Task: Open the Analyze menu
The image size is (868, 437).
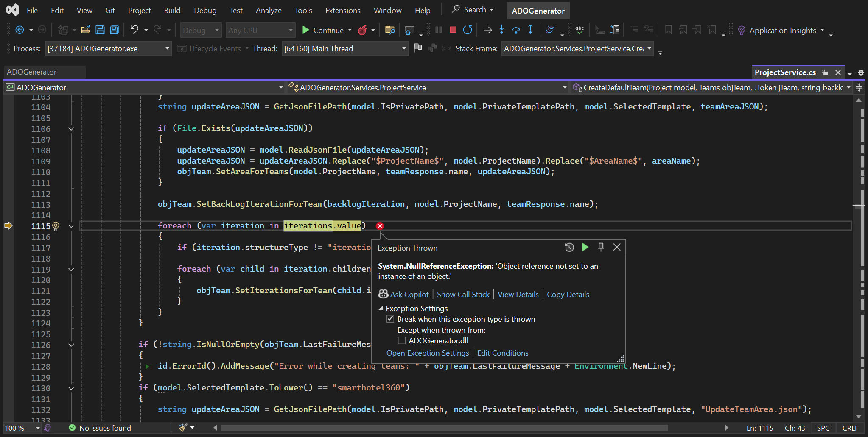Action: click(x=269, y=10)
